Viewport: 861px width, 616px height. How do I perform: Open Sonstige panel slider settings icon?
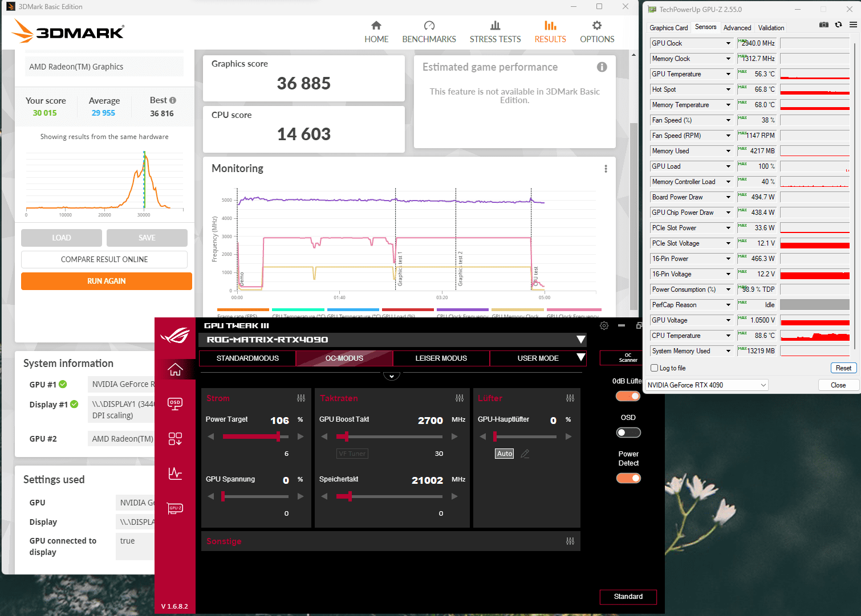pos(570,541)
